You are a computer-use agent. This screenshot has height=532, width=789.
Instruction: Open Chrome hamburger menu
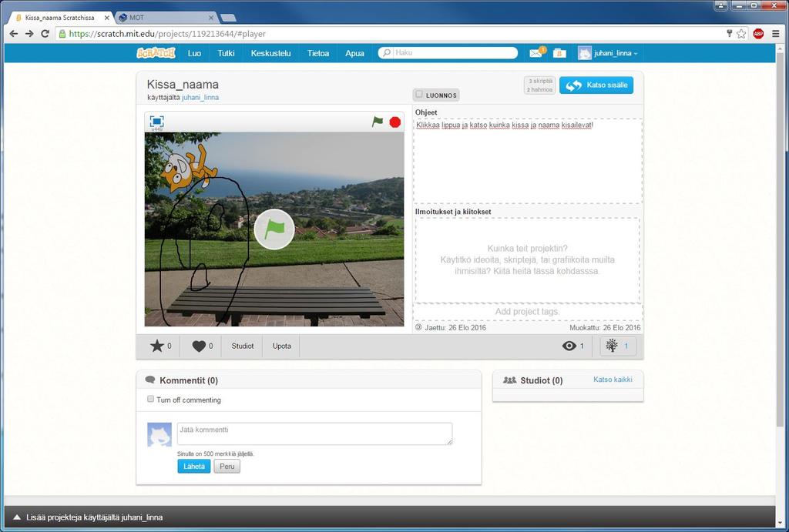coord(775,34)
